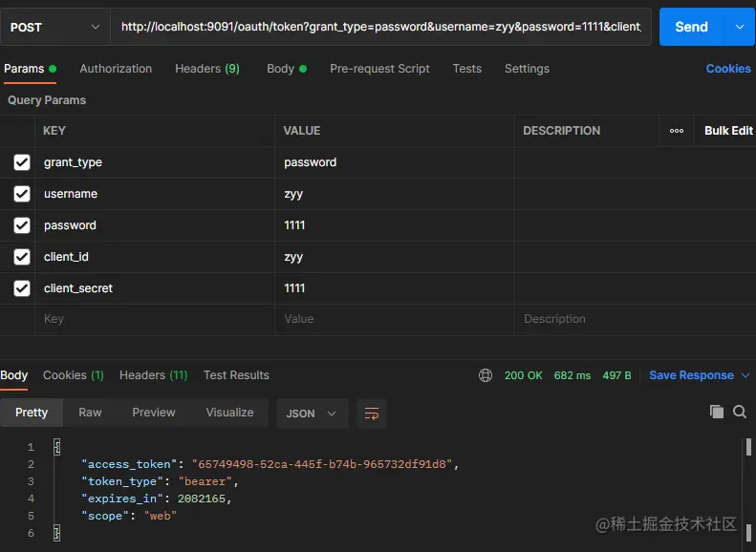Click the 497 B response size
This screenshot has width=756, height=552.
click(616, 375)
